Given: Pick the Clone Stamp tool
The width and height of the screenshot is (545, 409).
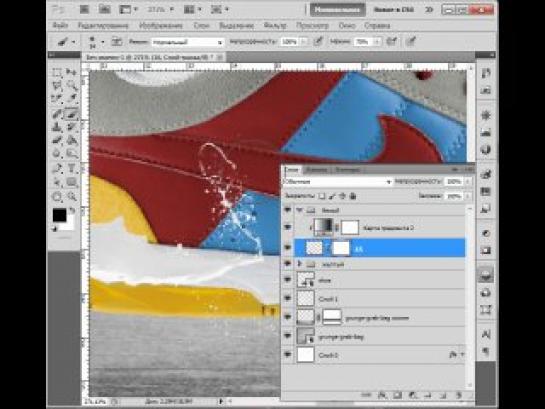Looking at the screenshot, I should point(57,127).
